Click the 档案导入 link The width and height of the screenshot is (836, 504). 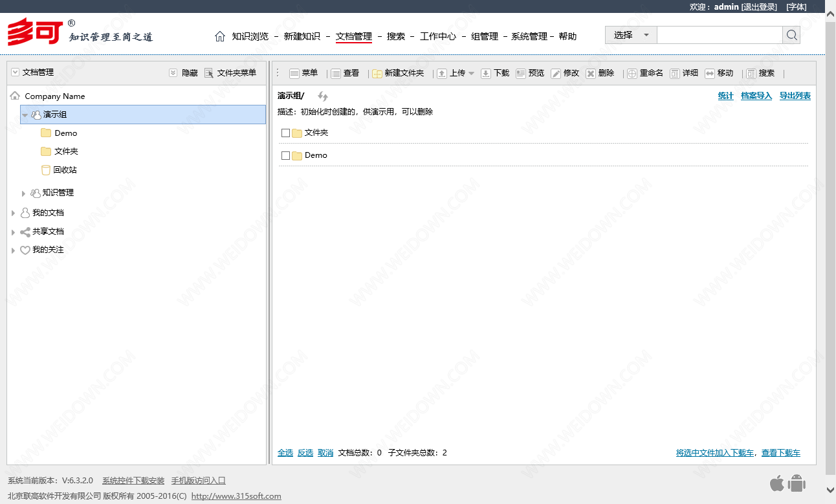(x=756, y=96)
